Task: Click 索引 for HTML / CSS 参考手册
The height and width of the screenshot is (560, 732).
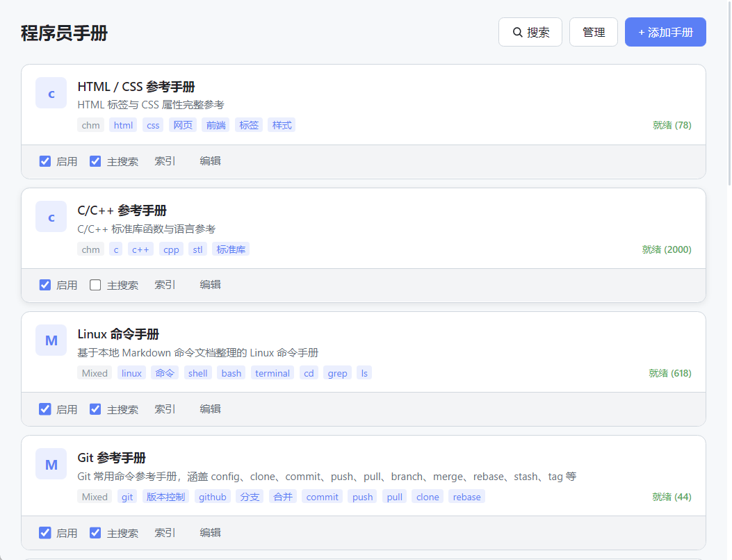Action: pyautogui.click(x=165, y=161)
